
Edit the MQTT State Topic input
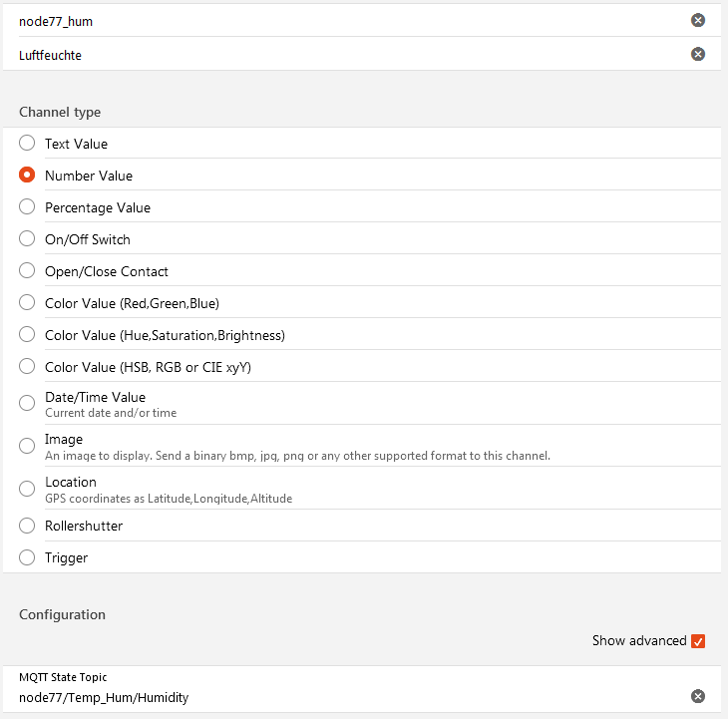pos(339,697)
